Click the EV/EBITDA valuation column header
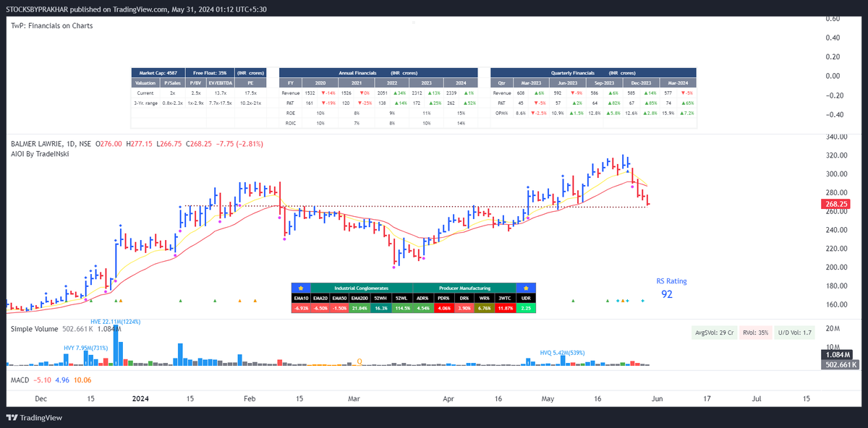This screenshot has height=428, width=868. tap(222, 82)
